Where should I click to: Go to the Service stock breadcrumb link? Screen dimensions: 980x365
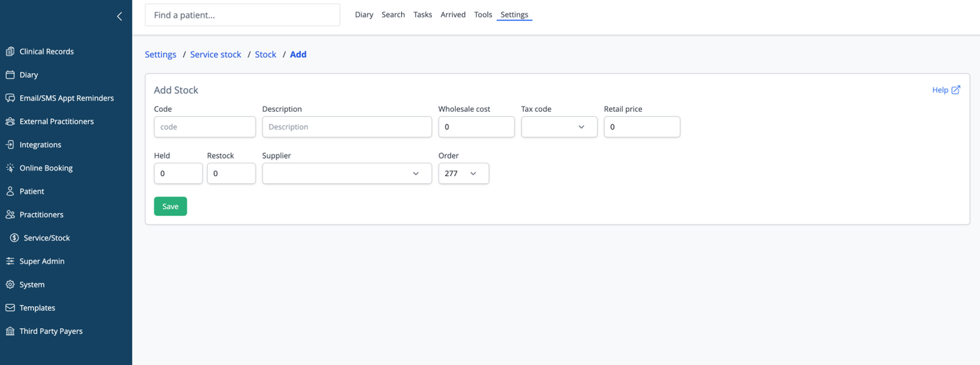(x=216, y=55)
